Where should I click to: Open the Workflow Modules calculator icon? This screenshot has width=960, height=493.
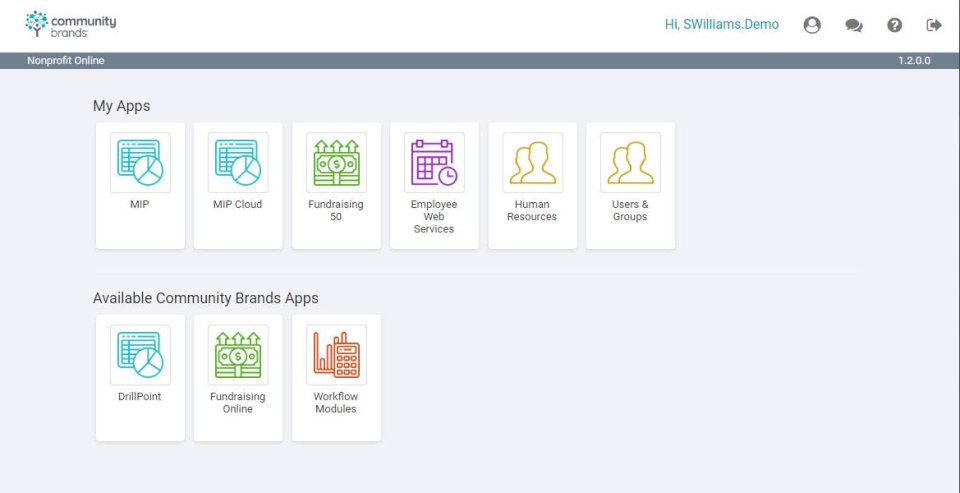(x=336, y=355)
